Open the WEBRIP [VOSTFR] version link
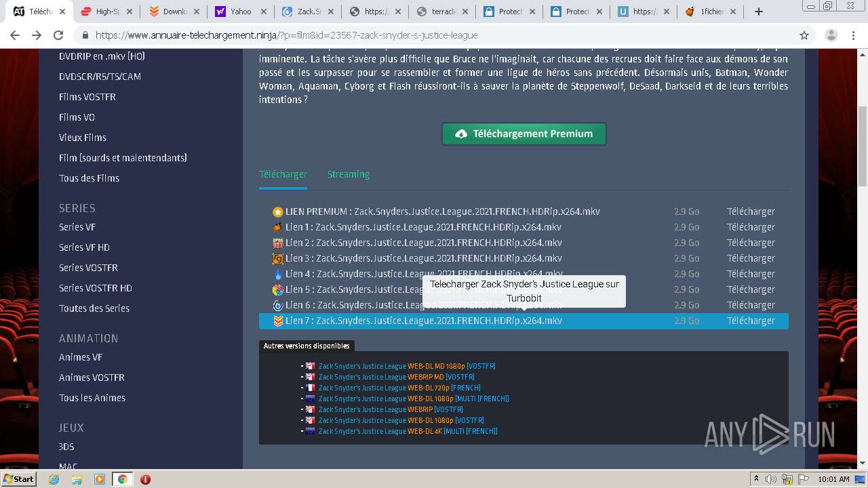The height and width of the screenshot is (488, 868). click(x=391, y=409)
